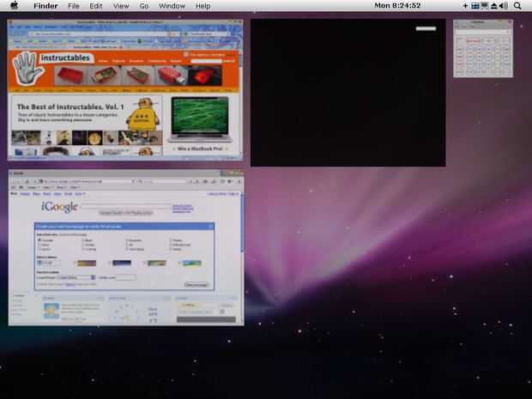The width and height of the screenshot is (532, 399).
Task: Open the Window menu
Action: coord(172,6)
